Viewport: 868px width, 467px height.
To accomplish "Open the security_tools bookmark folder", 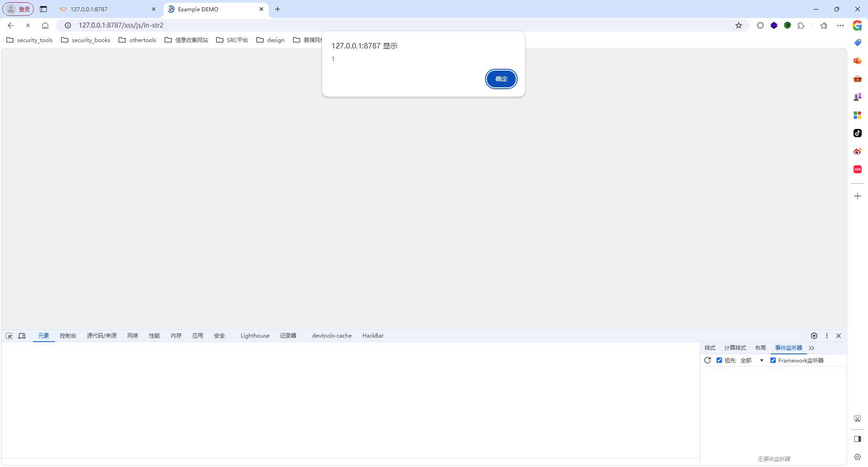I will 30,40.
